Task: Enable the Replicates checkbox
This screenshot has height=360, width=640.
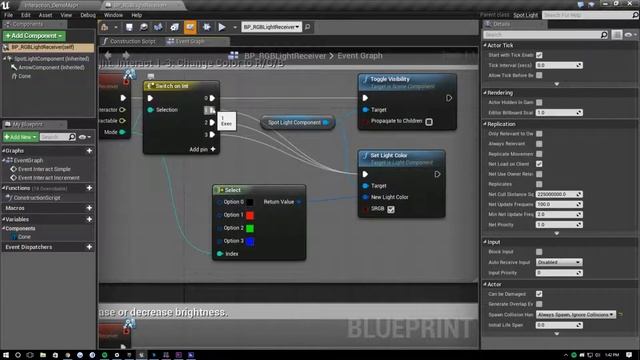Action: point(539,184)
